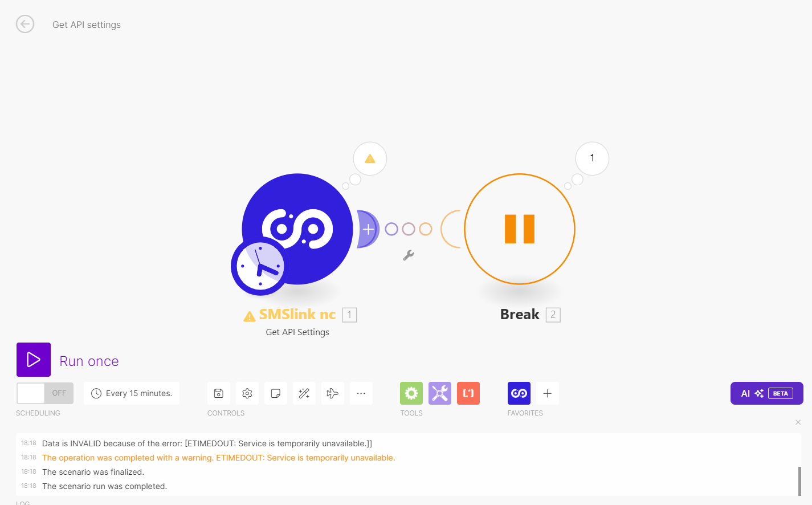The height and width of the screenshot is (505, 812).
Task: Select the SMSlink favorite app icon
Action: [x=519, y=393]
